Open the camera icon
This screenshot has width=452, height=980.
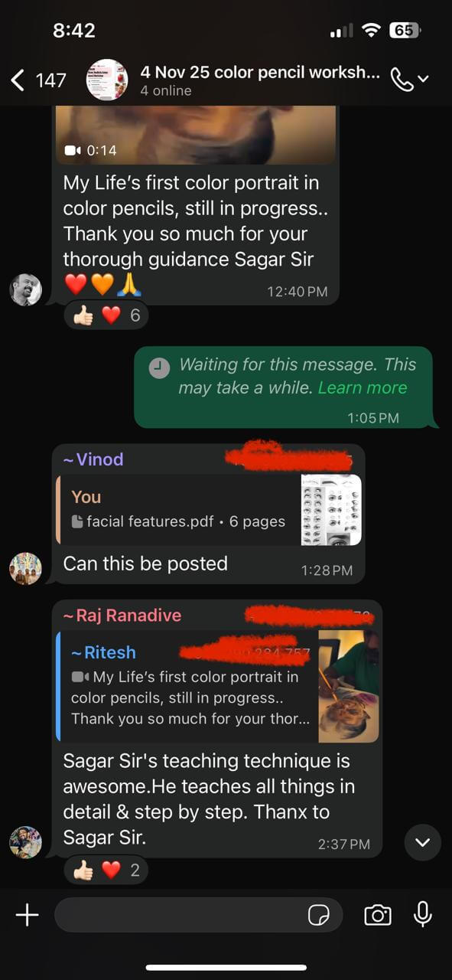click(378, 915)
